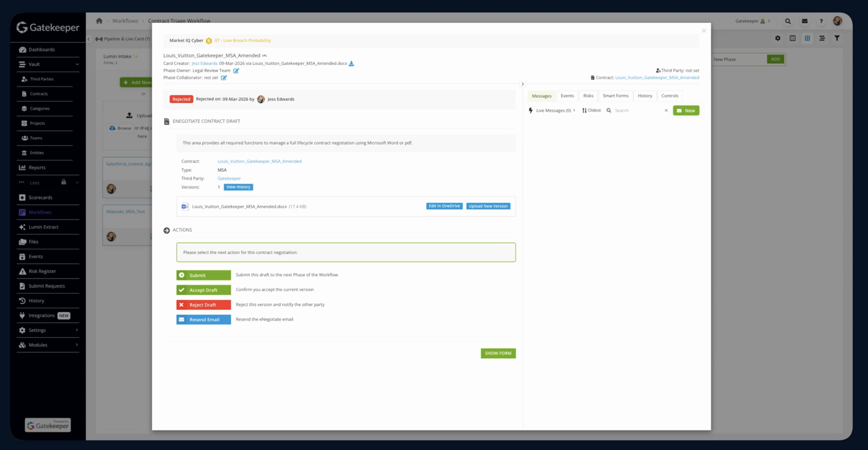Open the Jess Edwards card creator link
The width and height of the screenshot is (868, 450).
pos(204,63)
